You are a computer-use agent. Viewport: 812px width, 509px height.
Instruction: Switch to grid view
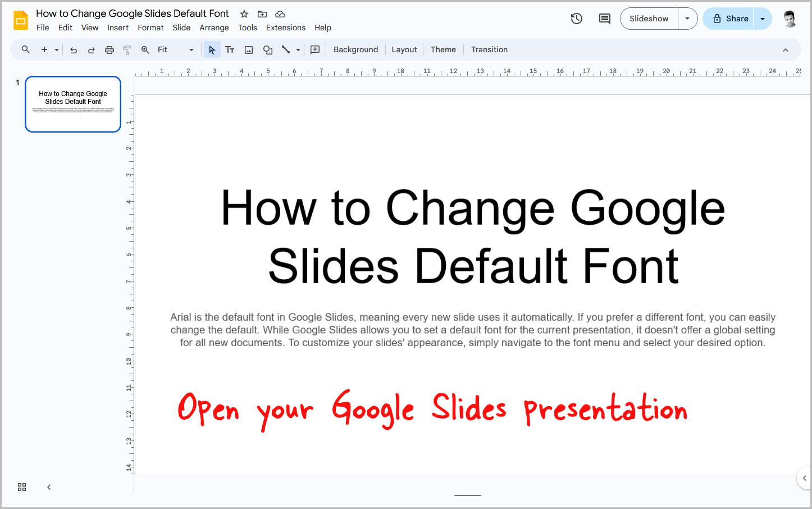(22, 487)
